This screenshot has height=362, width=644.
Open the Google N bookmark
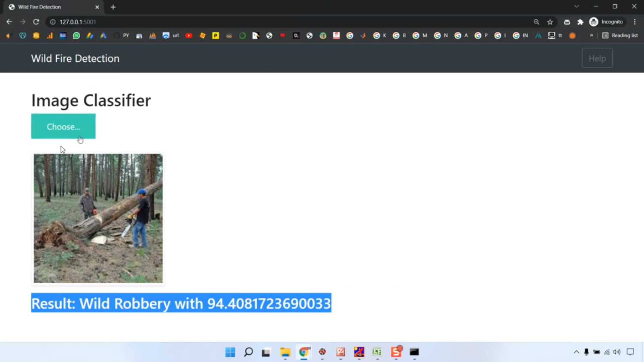441,36
